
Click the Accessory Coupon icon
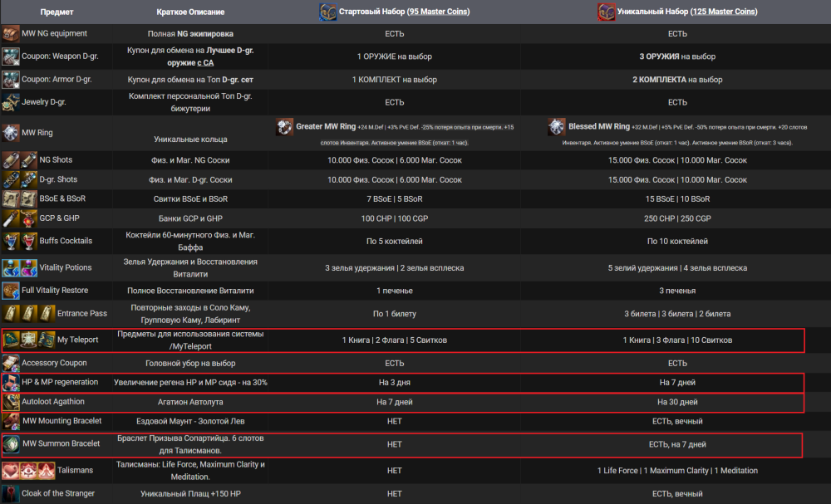[10, 364]
